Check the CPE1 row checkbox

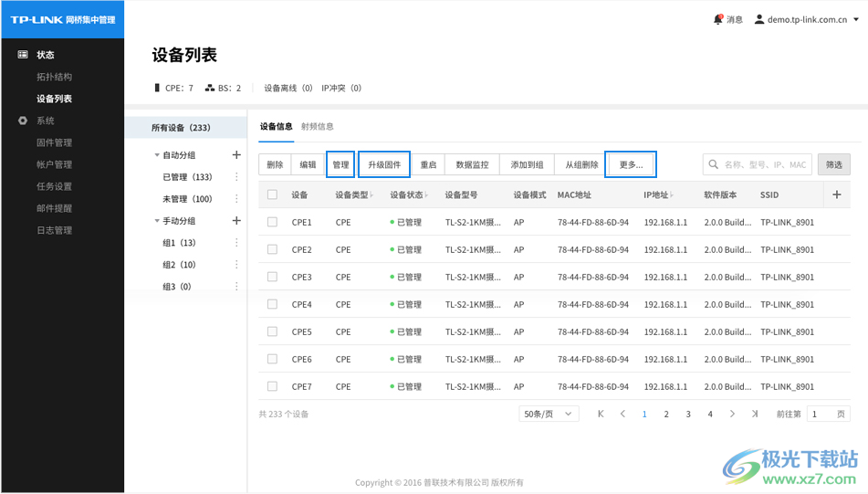click(x=272, y=222)
